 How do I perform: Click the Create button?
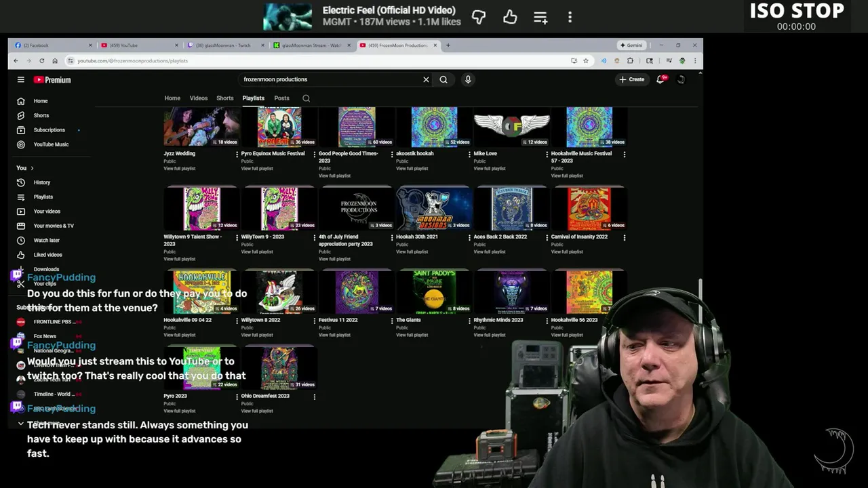631,79
